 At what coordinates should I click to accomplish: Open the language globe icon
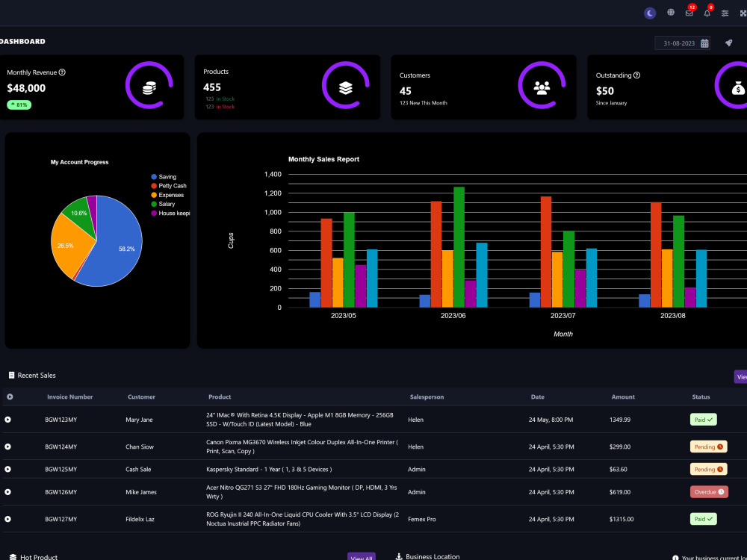click(x=671, y=13)
